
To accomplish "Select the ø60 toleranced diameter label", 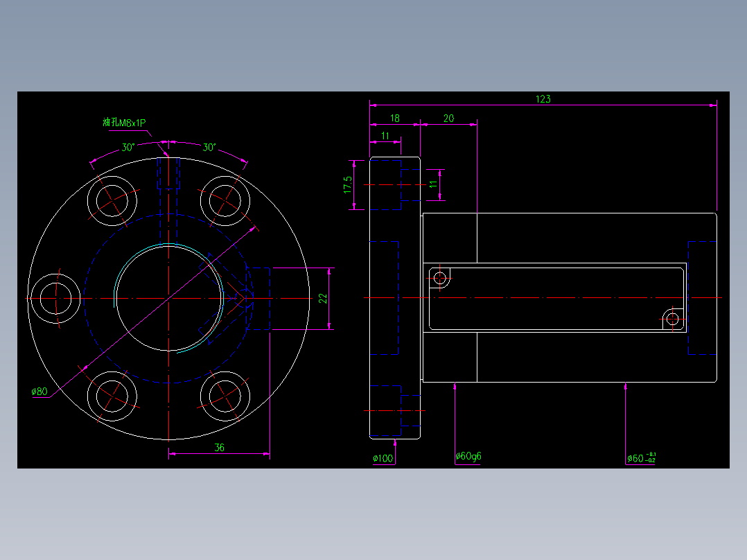I will pos(641,458).
